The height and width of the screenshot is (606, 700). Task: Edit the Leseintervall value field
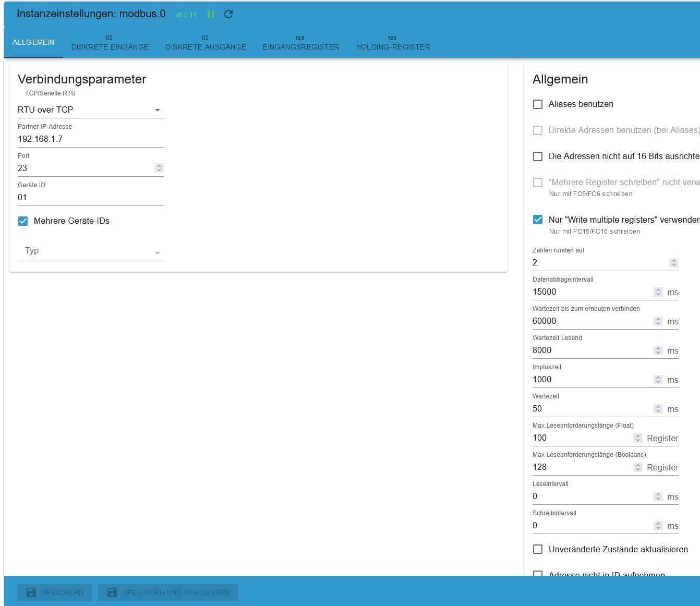(592, 496)
